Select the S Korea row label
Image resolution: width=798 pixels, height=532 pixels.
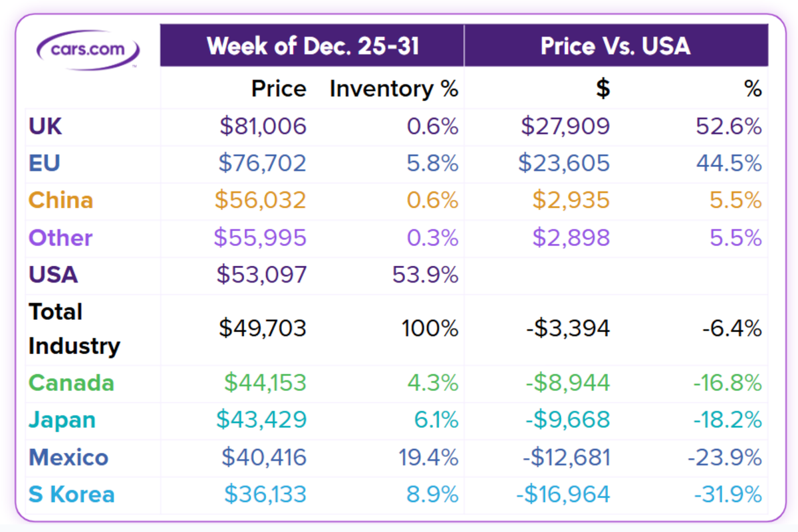tap(72, 495)
